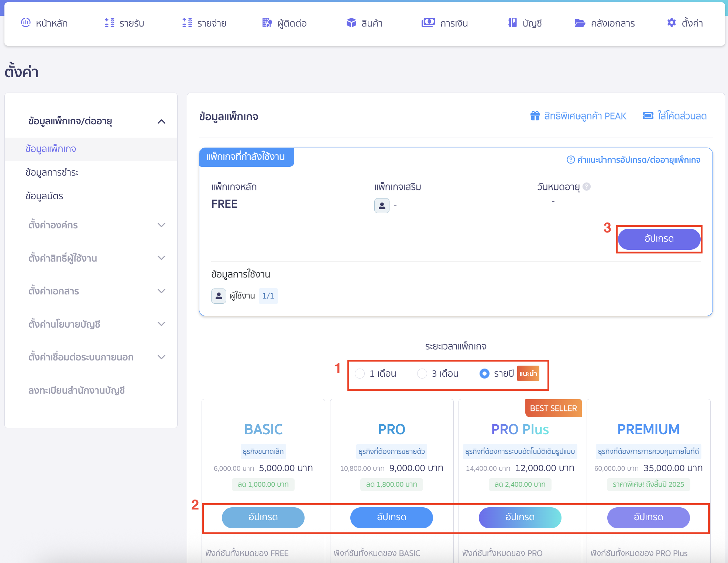Click the document library folder icon
Image resolution: width=728 pixels, height=563 pixels.
point(580,23)
